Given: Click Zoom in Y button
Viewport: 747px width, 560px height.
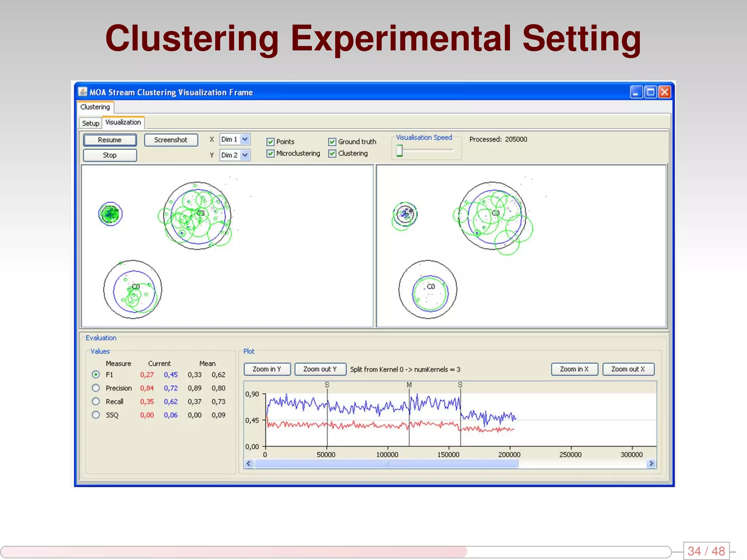Looking at the screenshot, I should click(267, 369).
